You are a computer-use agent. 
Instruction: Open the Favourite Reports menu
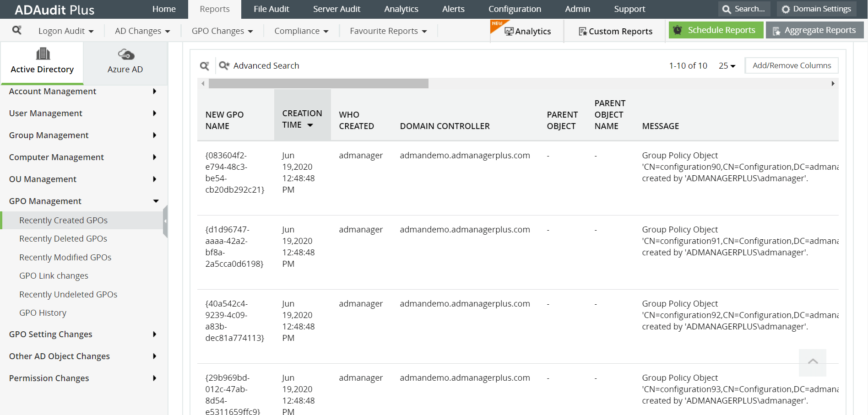pyautogui.click(x=388, y=31)
